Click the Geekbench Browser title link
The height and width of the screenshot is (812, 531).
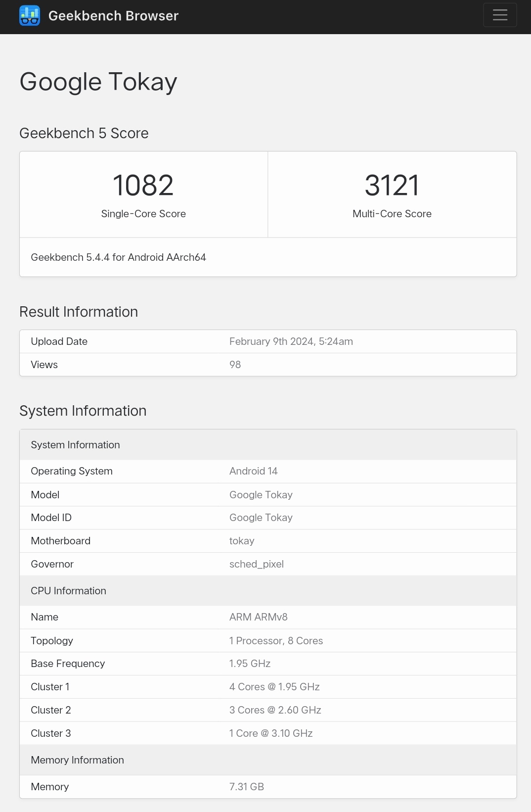point(113,16)
